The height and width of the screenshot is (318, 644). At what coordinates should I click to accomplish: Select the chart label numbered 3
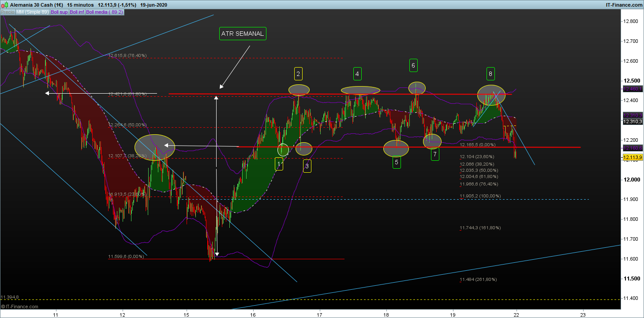click(307, 166)
